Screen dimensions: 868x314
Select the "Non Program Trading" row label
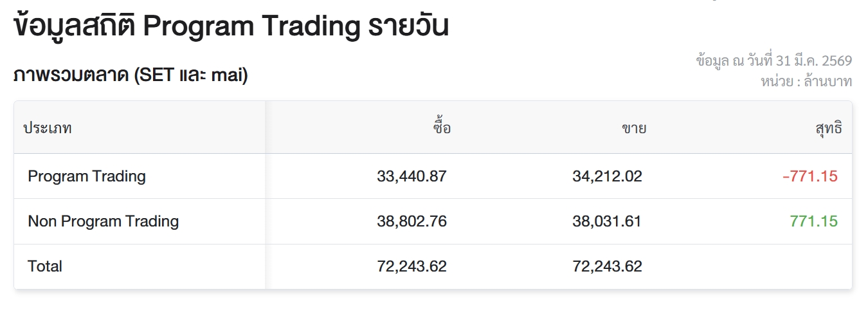tap(104, 221)
